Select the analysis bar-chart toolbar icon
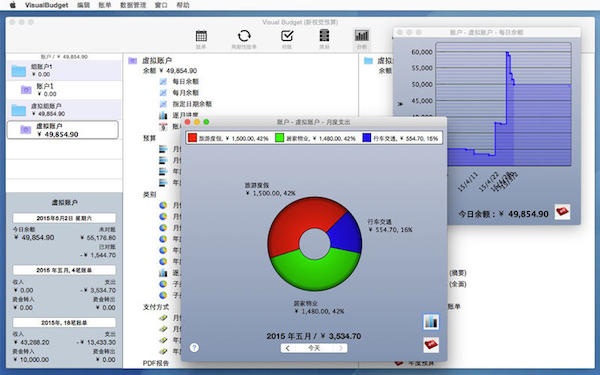600x375 pixels. pyautogui.click(x=362, y=36)
